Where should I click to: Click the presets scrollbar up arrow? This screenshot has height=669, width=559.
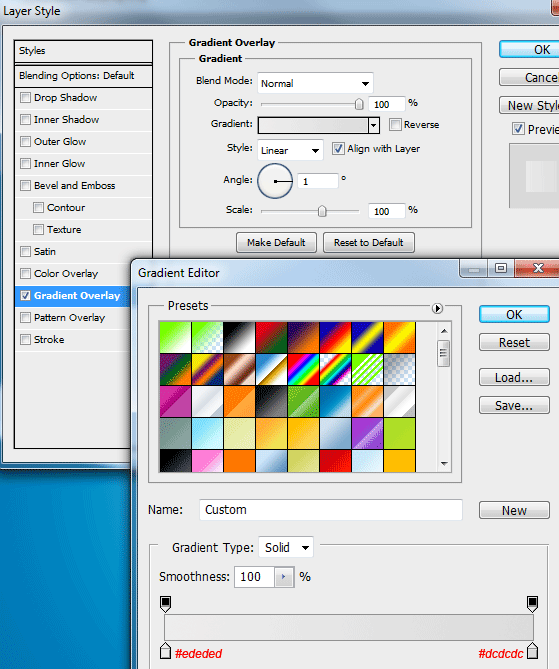444,331
